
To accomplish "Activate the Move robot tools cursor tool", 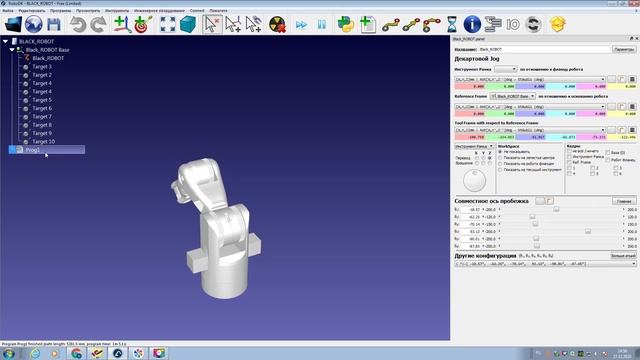I will pyautogui.click(x=253, y=24).
